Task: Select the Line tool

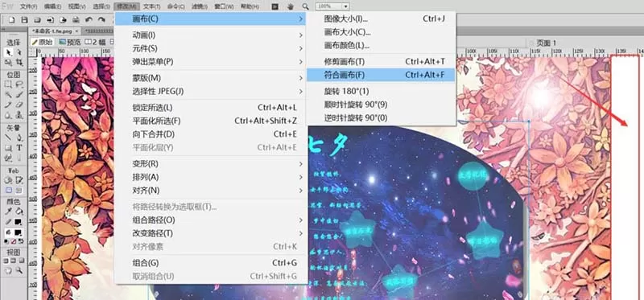Action: [8, 137]
